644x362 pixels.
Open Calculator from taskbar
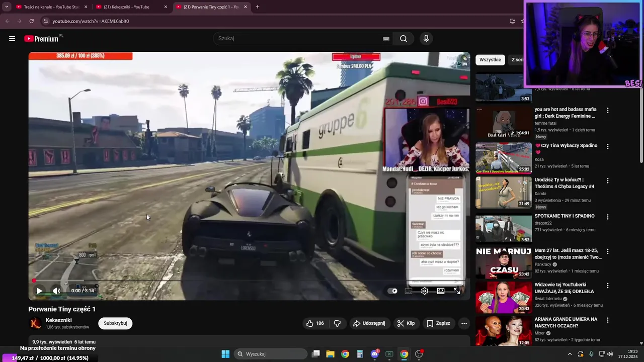point(359,354)
